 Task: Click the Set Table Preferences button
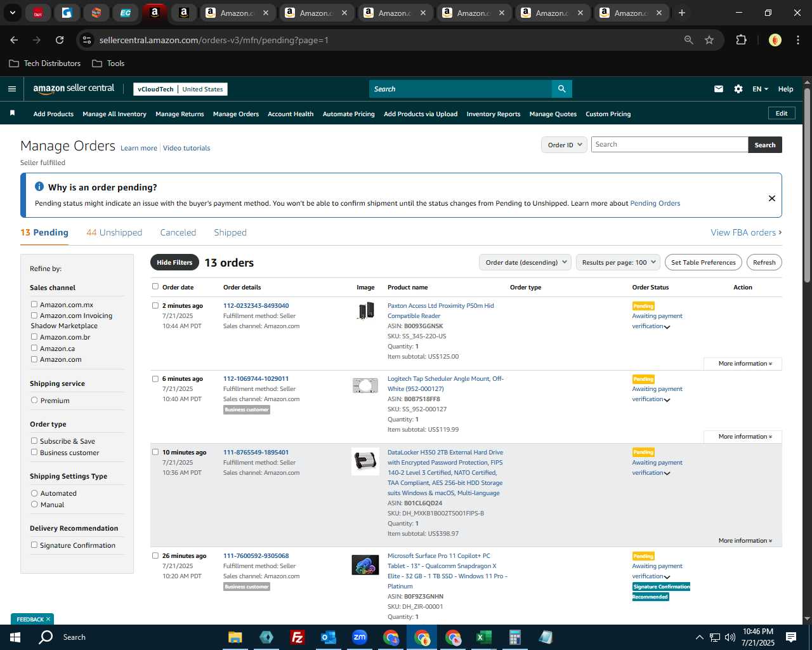click(x=704, y=262)
